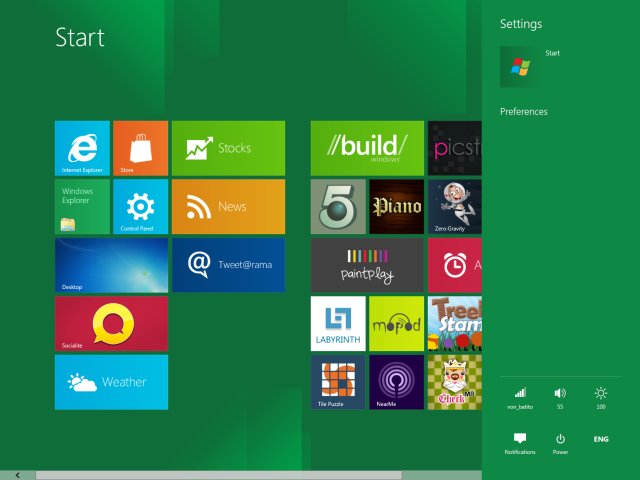Open the News RSS tile
The width and height of the screenshot is (640, 480).
pos(228,207)
